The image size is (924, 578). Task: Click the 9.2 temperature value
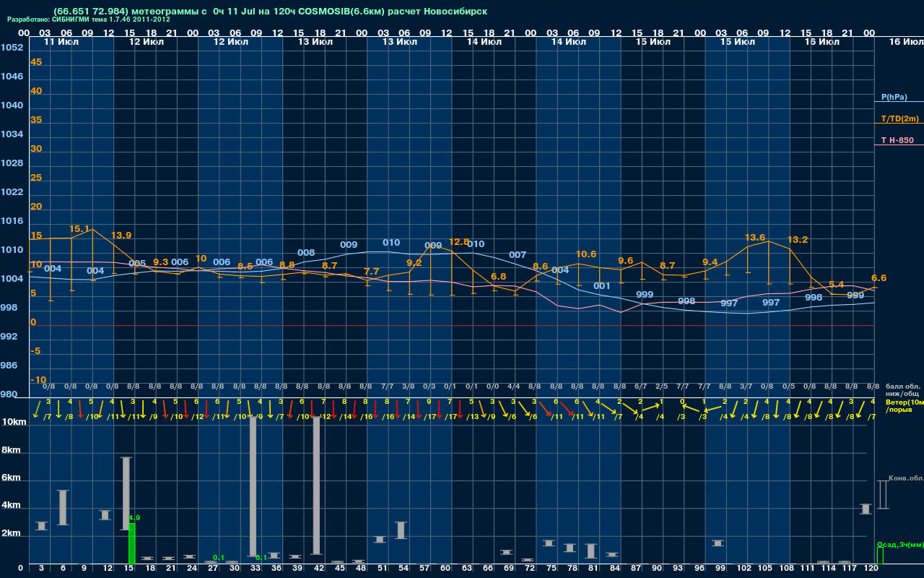(414, 263)
